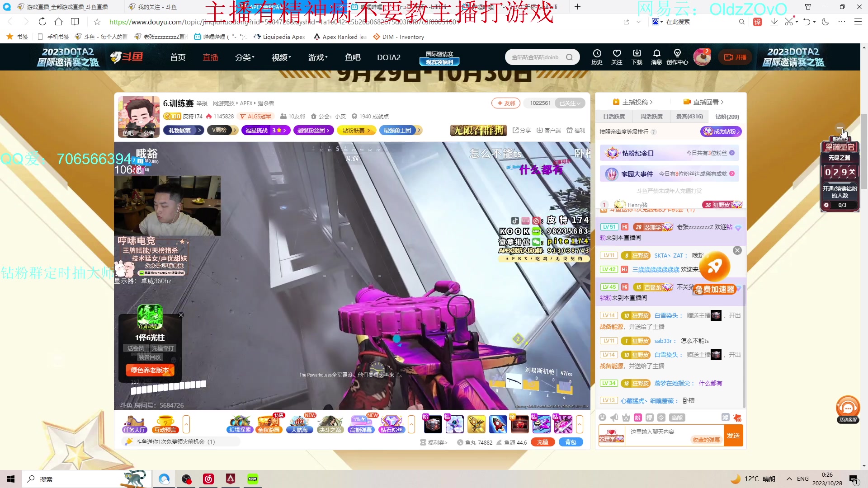This screenshot has width=868, height=488.
Task: Switch to the 周活跃度 tab
Action: [x=651, y=117]
